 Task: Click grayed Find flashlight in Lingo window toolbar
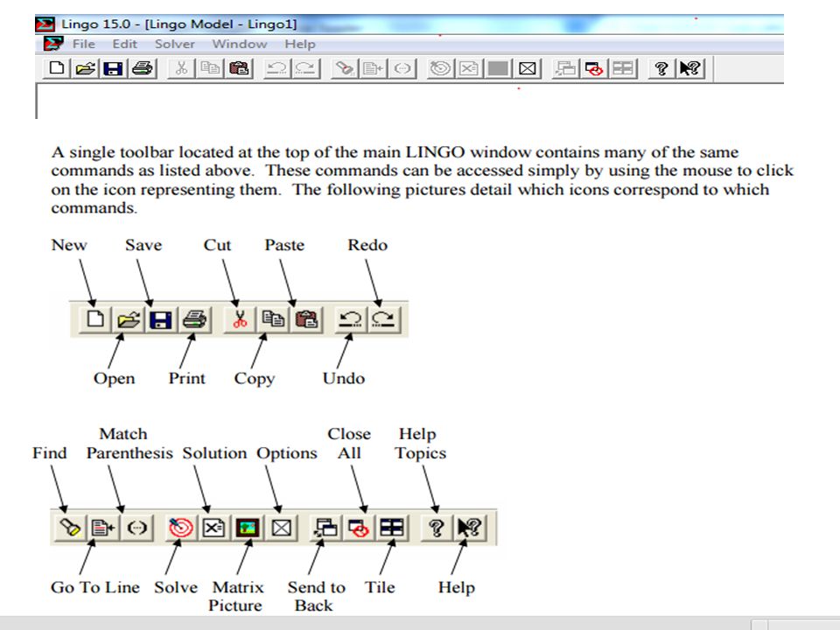[x=345, y=68]
